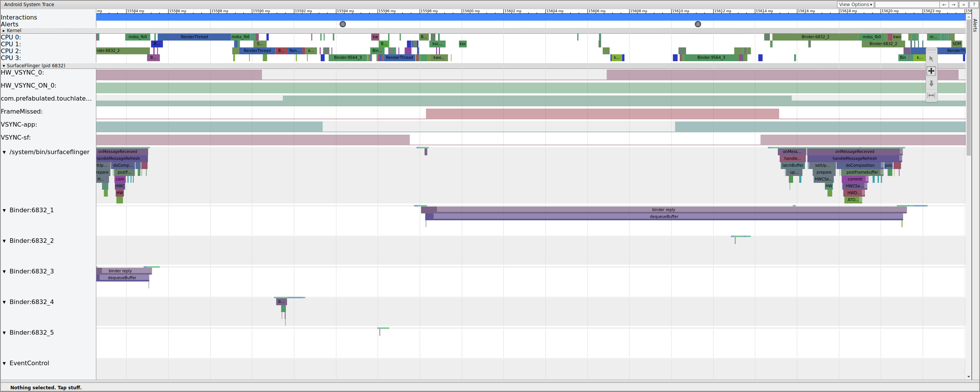Click the left arrow search navigation button
The height and width of the screenshot is (392, 980).
[944, 5]
